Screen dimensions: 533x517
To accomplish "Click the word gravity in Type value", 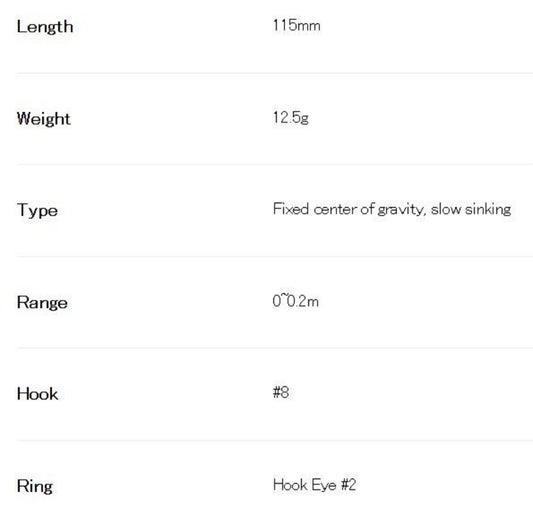I will pyautogui.click(x=401, y=210).
